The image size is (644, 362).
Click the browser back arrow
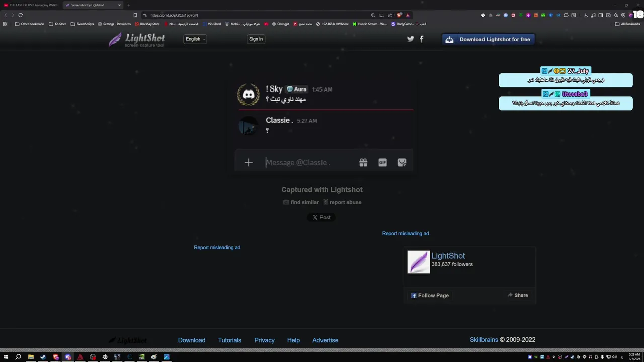[x=6, y=15]
